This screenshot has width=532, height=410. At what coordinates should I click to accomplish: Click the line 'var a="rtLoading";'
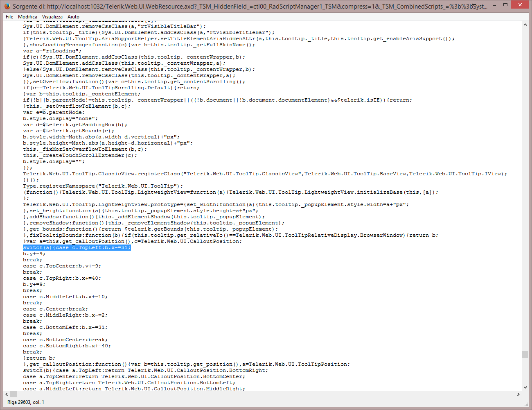[x=52, y=51]
